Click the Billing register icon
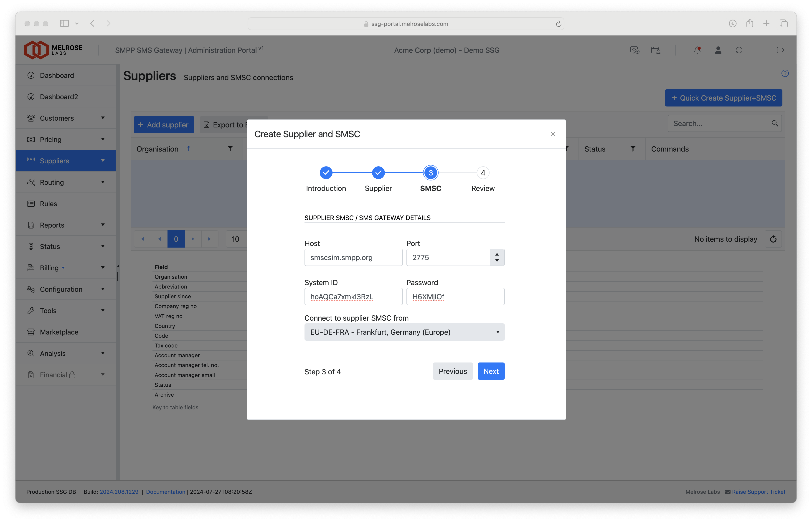 click(31, 267)
